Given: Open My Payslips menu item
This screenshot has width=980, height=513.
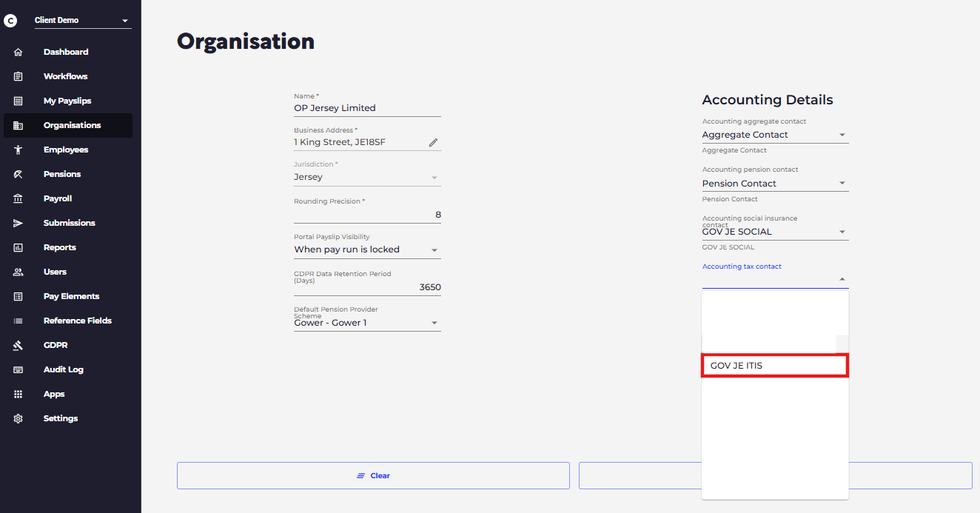Looking at the screenshot, I should click(x=67, y=101).
